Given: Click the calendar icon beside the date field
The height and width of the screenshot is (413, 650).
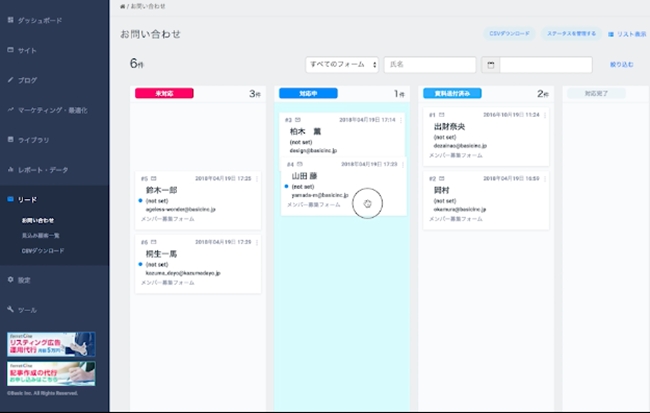Looking at the screenshot, I should pyautogui.click(x=490, y=65).
